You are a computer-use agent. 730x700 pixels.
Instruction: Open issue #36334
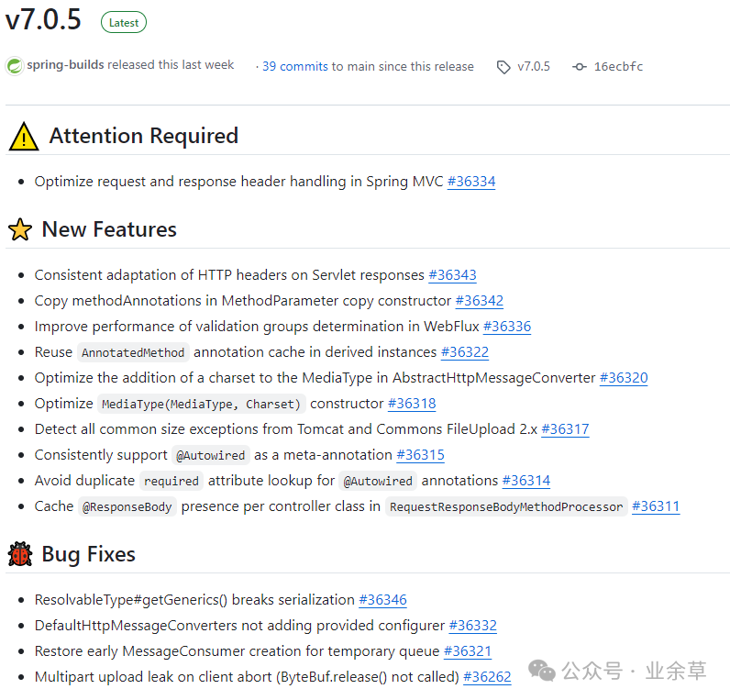[x=471, y=181]
